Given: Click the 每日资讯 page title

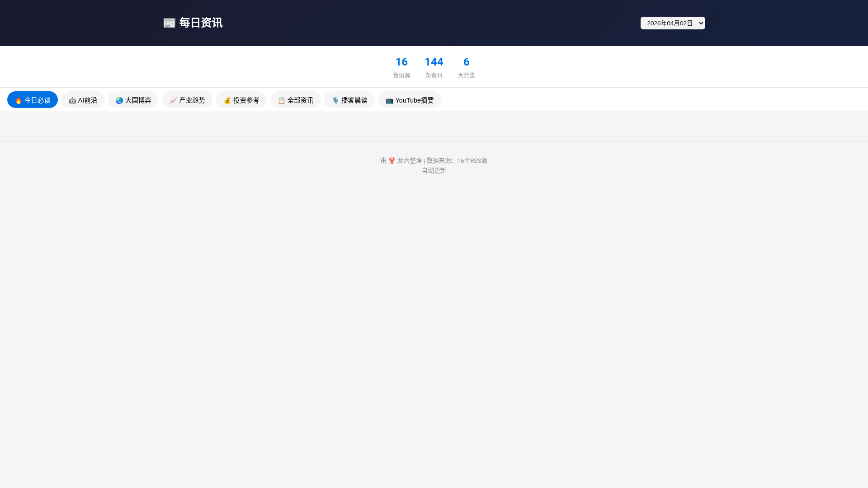Looking at the screenshot, I should click(x=201, y=23).
